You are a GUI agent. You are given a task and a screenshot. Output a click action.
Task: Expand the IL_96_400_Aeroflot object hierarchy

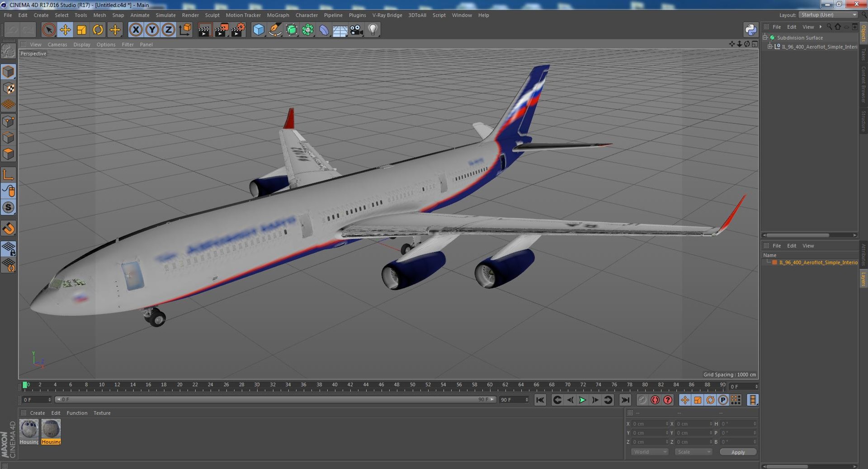(770, 47)
